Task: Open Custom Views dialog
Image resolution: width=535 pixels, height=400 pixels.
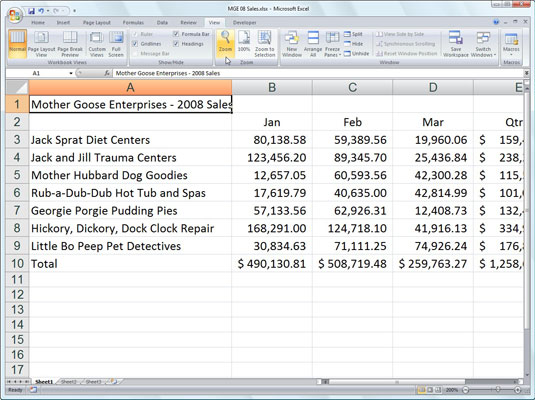Action: tap(97, 44)
